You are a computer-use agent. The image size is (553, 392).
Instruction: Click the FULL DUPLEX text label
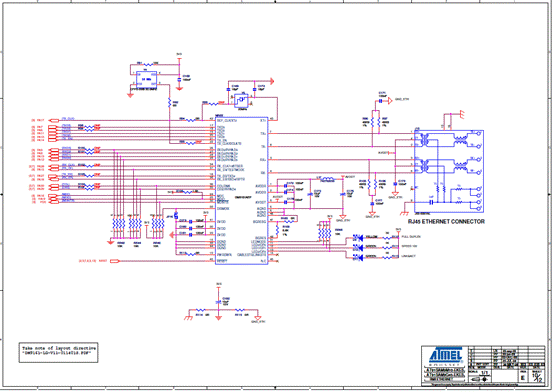411,237
